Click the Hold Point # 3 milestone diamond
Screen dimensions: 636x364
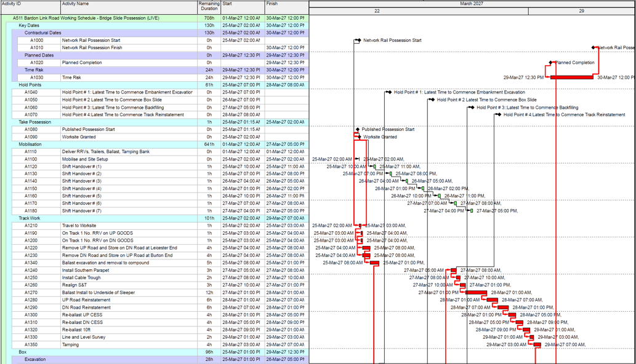tap(472, 108)
